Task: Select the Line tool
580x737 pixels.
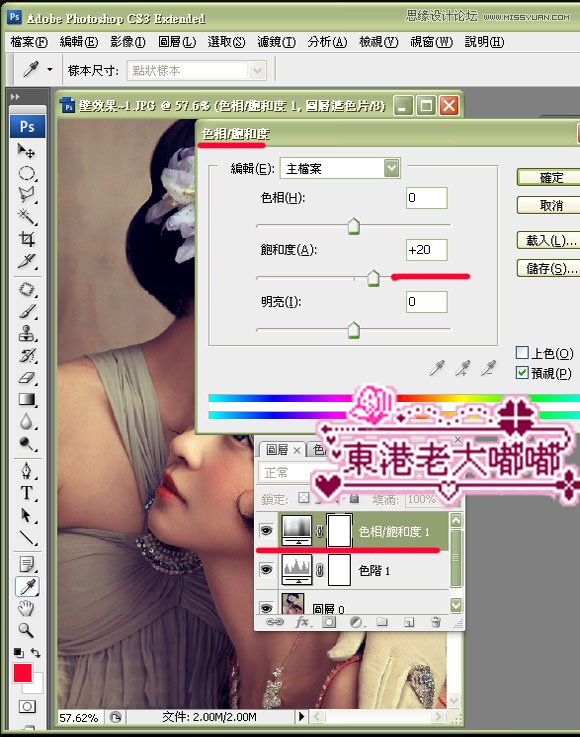Action: (26, 537)
